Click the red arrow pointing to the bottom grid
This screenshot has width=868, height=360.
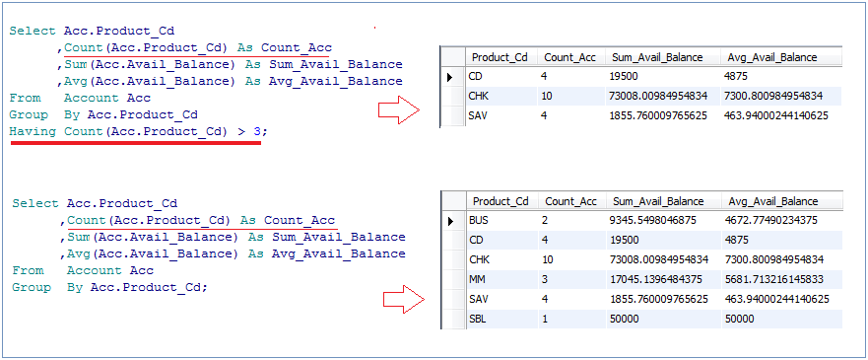coord(404,299)
